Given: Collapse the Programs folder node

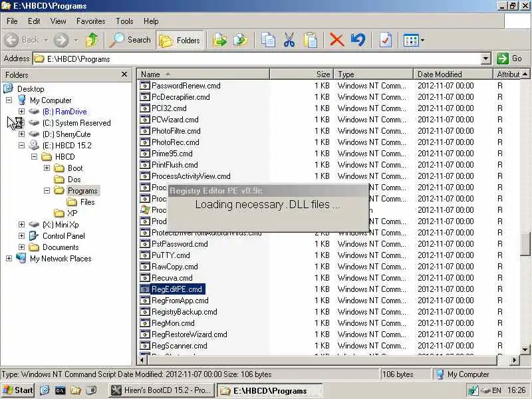Looking at the screenshot, I should click(47, 190).
